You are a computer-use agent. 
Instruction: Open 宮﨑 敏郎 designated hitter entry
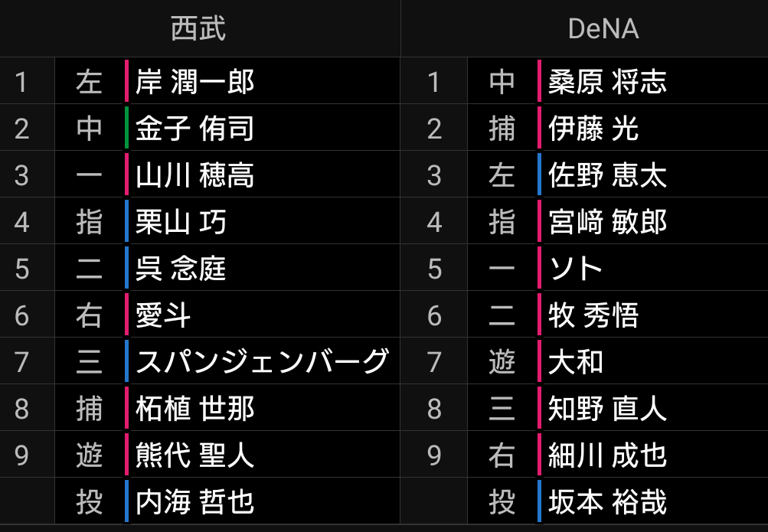607,222
